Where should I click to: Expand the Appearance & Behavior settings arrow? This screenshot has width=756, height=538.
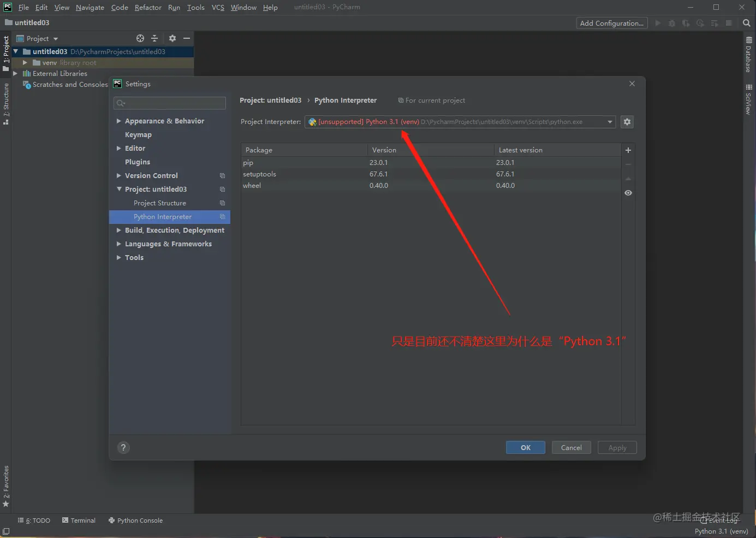coord(118,121)
